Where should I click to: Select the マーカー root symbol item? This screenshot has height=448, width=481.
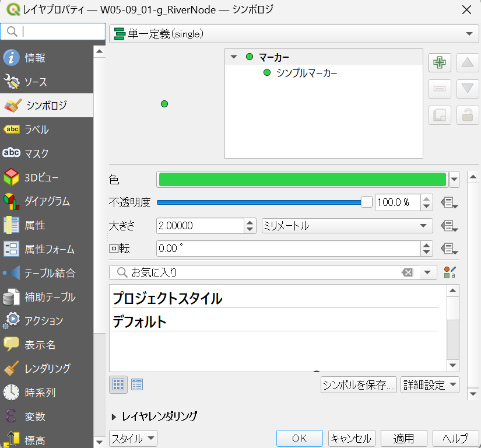coord(273,57)
